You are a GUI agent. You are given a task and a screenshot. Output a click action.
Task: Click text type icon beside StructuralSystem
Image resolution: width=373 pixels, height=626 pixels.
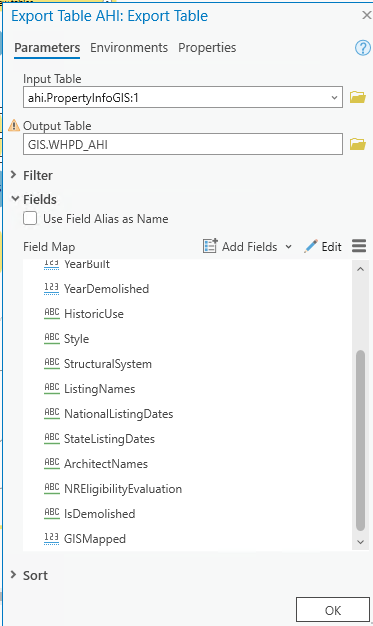pos(52,363)
